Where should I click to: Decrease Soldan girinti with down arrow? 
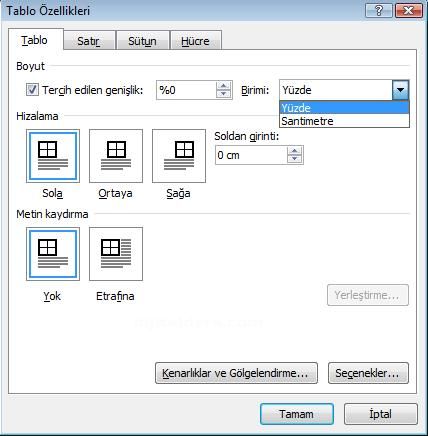click(x=295, y=159)
